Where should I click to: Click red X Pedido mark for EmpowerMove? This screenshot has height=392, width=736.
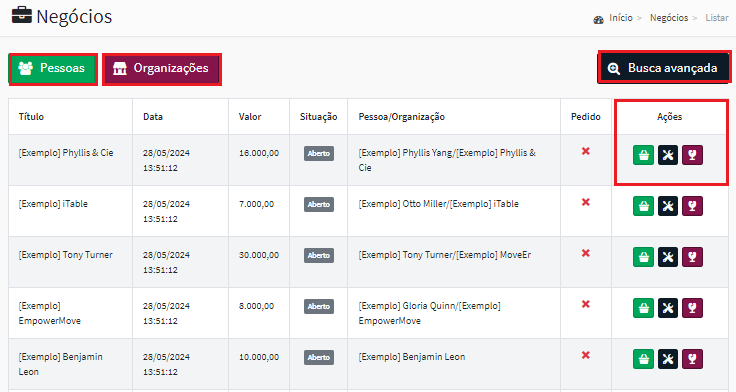585,304
